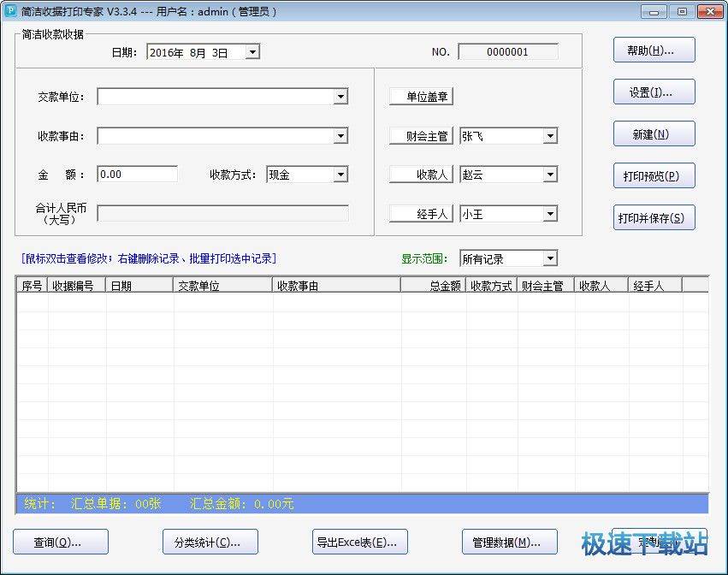728x575 pixels.
Task: Click the 汇总单据 statistic text
Action: 115,503
